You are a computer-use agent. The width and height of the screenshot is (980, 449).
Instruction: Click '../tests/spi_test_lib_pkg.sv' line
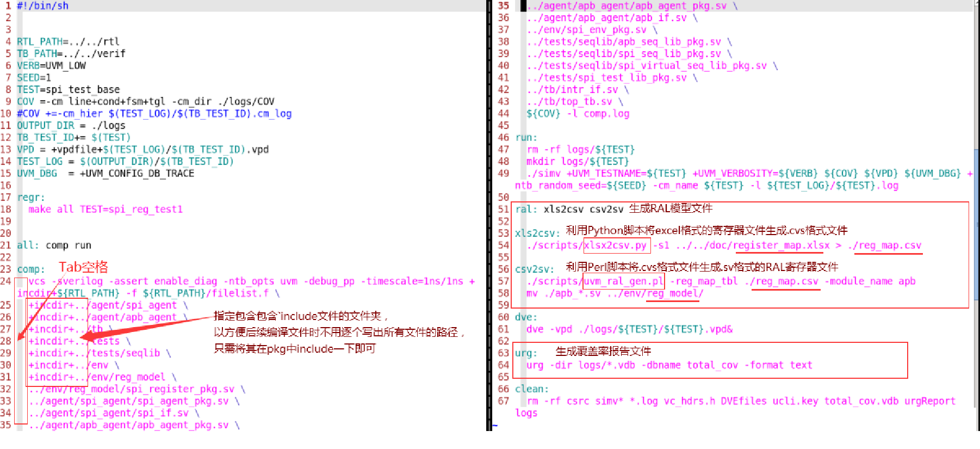[612, 77]
